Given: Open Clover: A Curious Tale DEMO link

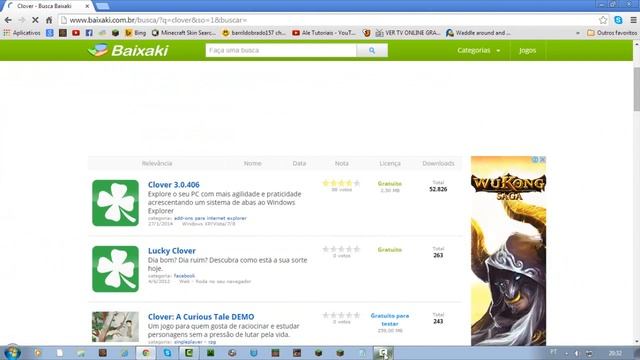Looking at the screenshot, I should click(201, 317).
